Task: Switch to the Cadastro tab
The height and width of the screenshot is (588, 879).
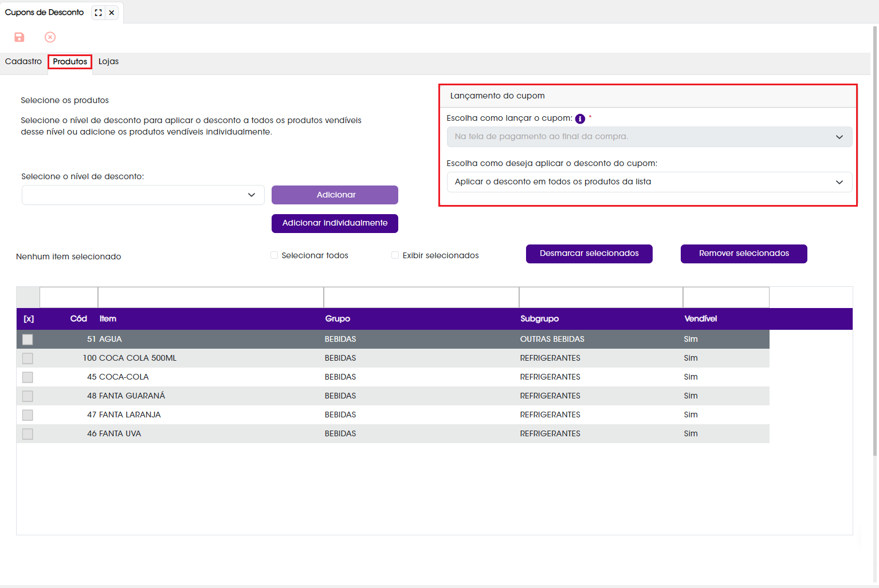Action: (23, 61)
